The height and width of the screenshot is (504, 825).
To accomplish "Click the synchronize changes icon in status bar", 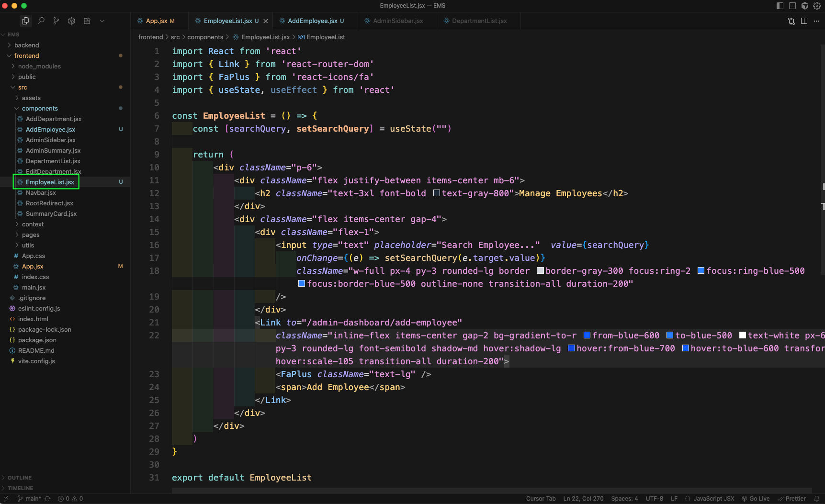I will (x=47, y=499).
